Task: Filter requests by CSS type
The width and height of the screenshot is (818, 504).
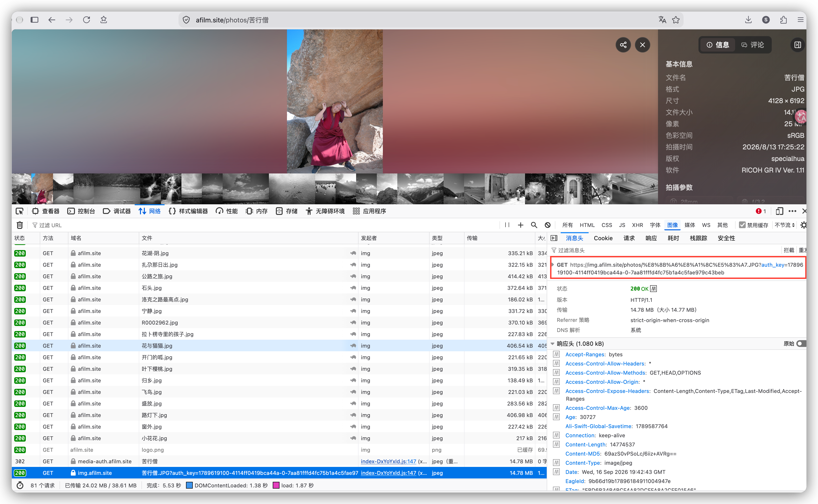Action: [x=606, y=225]
